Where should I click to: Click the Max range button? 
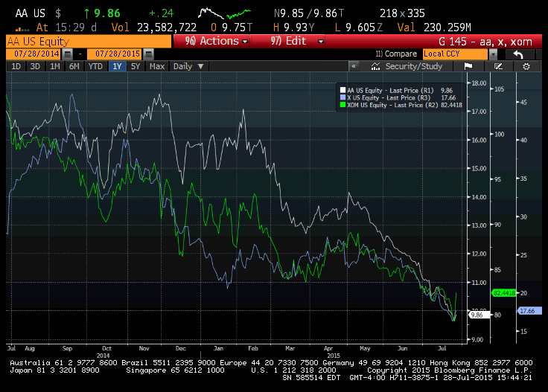(157, 66)
